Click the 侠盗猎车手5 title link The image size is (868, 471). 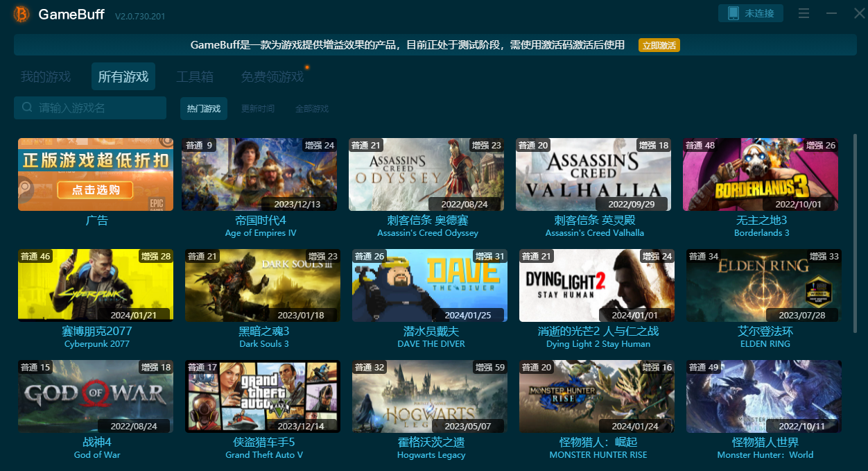(264, 442)
